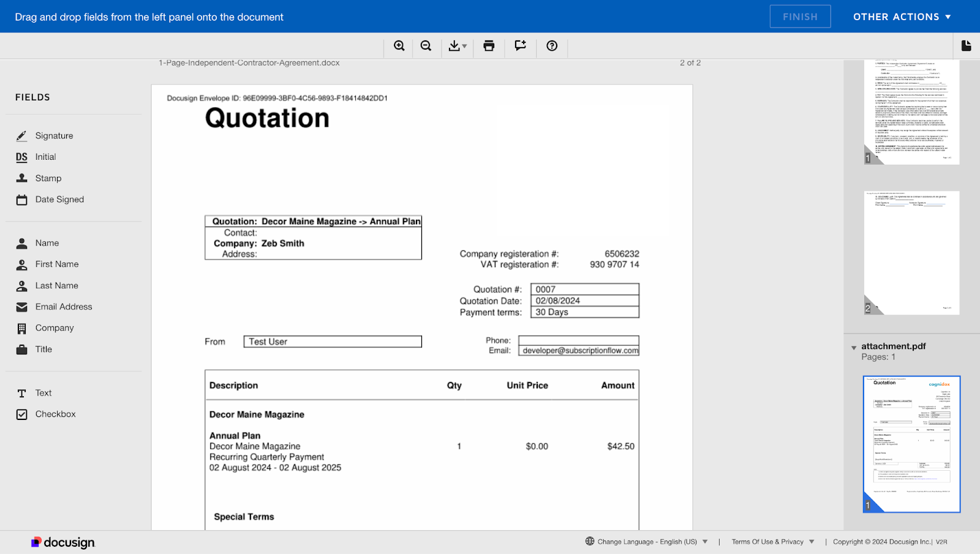Open the Change Language dropdown
The height and width of the screenshot is (554, 980).
coord(652,542)
